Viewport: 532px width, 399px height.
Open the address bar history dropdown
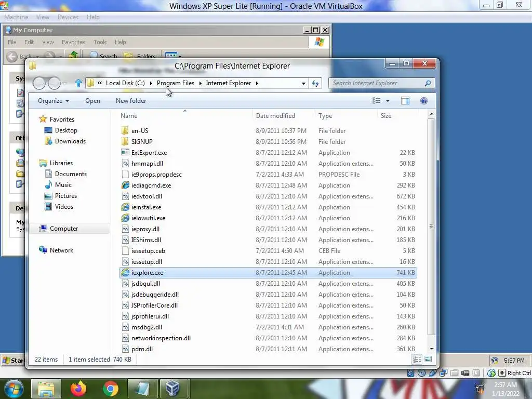303,84
